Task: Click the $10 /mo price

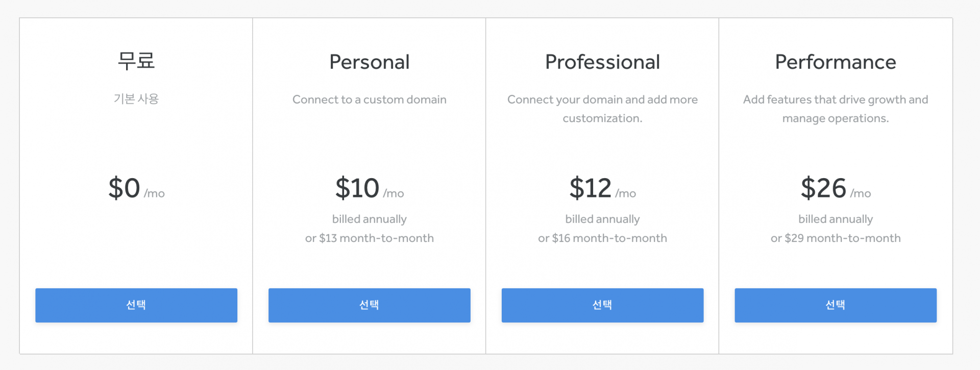Action: click(x=369, y=188)
